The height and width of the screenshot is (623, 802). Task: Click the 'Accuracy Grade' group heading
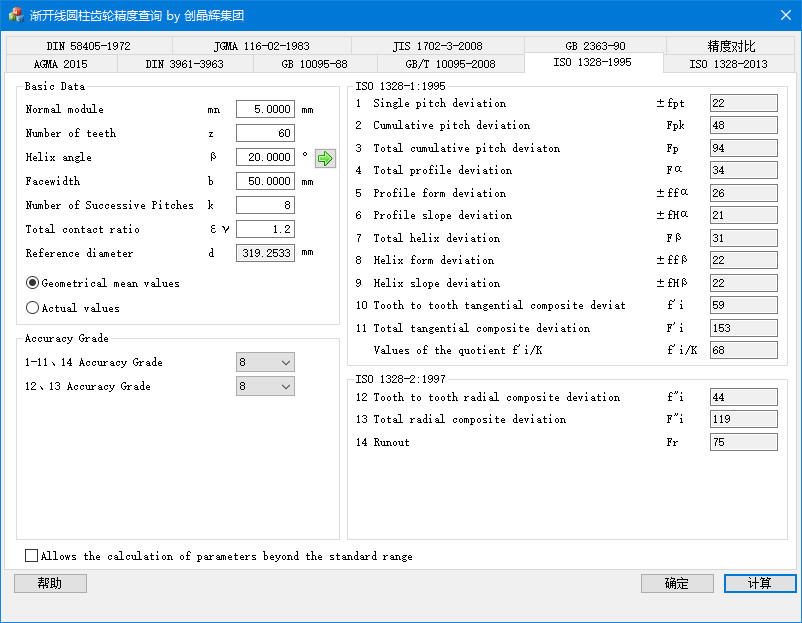coord(66,338)
